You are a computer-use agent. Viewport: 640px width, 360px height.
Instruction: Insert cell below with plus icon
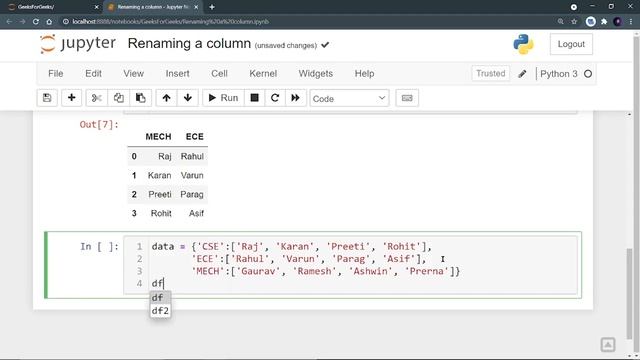click(71, 98)
